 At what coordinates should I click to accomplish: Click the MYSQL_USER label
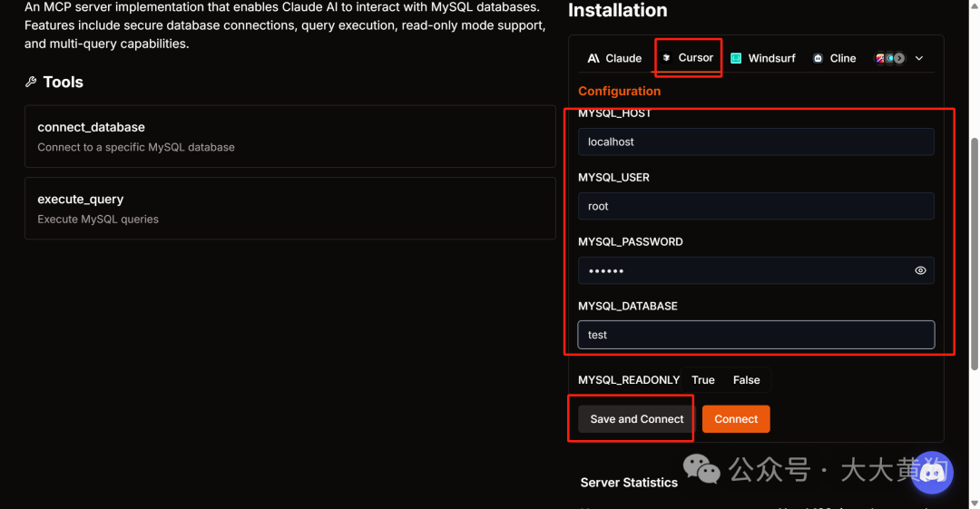613,178
